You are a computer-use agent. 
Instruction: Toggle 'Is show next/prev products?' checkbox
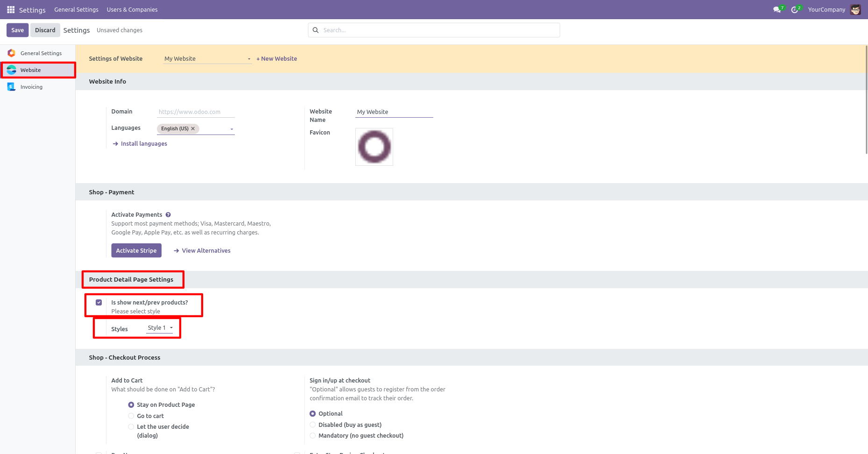coord(99,303)
